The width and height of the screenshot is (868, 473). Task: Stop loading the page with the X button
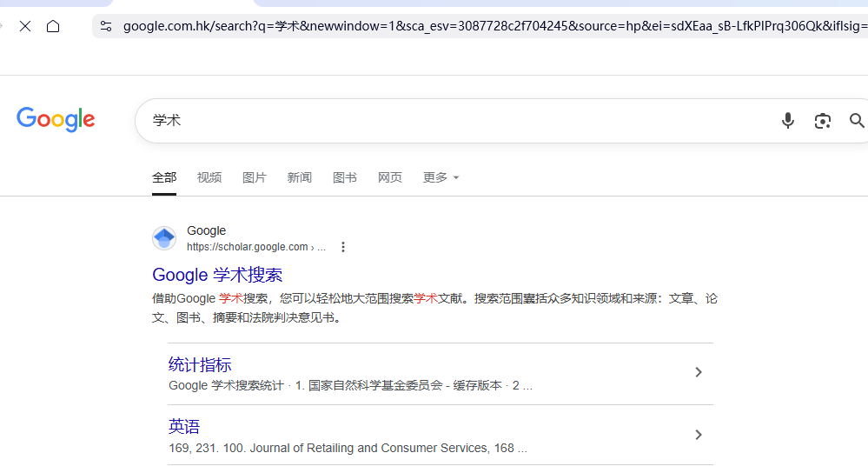click(25, 26)
